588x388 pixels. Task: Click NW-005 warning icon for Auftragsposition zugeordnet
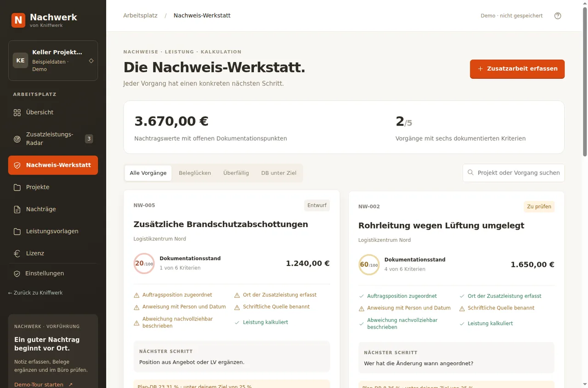(136, 295)
